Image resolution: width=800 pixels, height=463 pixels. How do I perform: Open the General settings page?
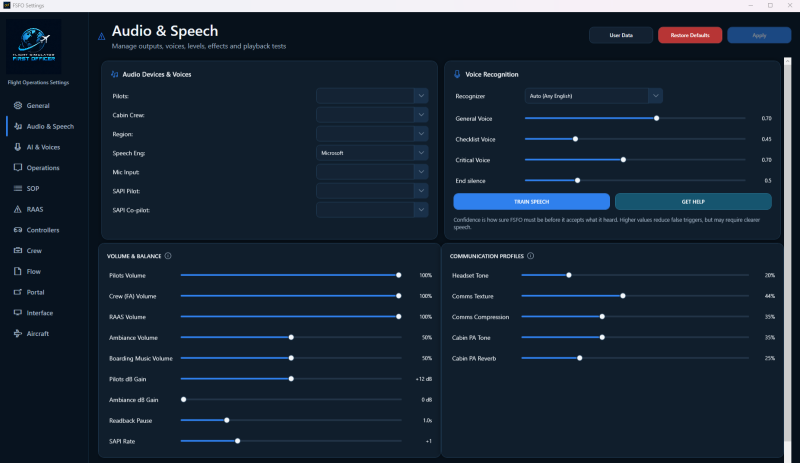click(38, 106)
